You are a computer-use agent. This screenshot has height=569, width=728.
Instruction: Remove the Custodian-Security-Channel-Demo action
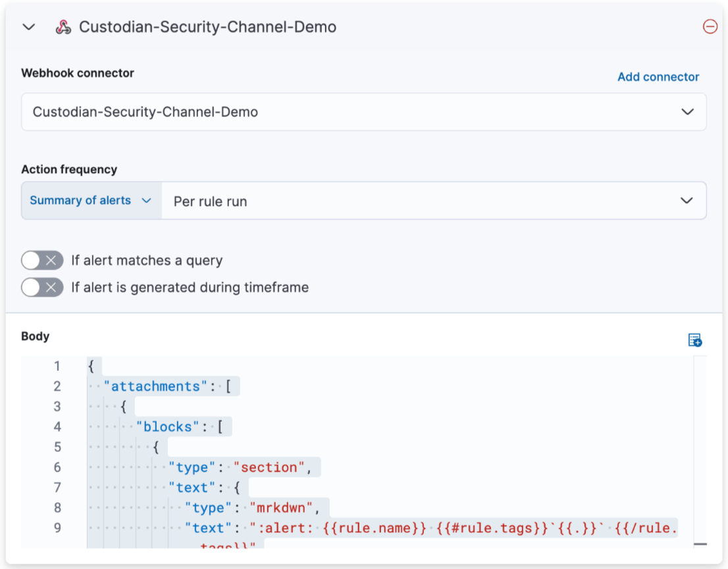tap(710, 27)
